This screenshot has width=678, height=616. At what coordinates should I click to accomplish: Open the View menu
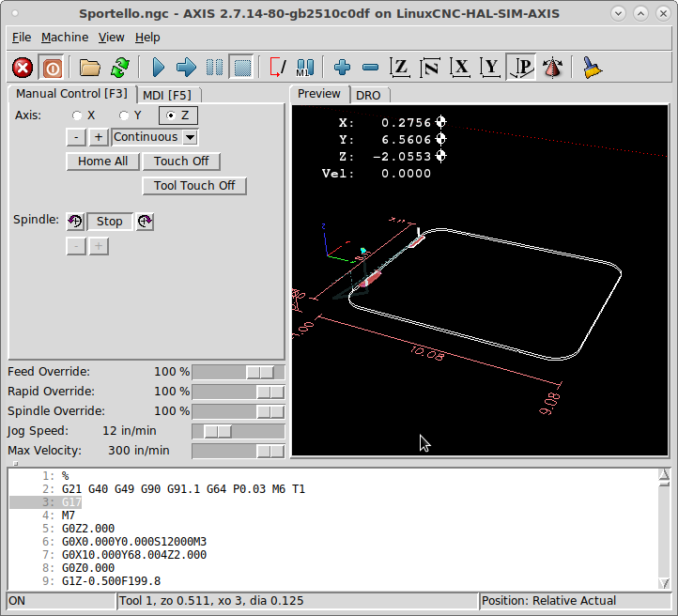coord(111,38)
